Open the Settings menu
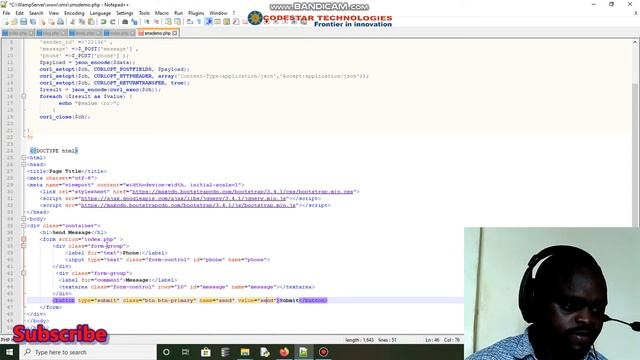The image size is (640, 360). [124, 13]
